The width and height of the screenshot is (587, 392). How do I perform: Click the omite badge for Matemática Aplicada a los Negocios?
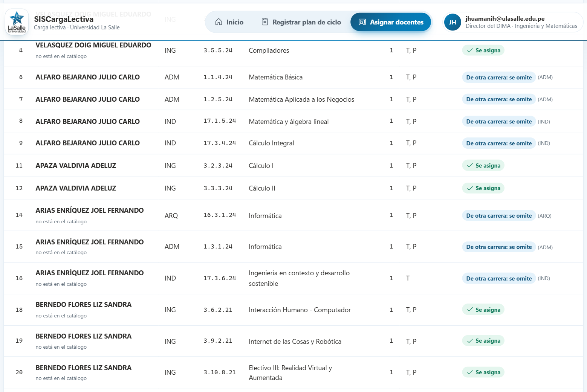(499, 99)
